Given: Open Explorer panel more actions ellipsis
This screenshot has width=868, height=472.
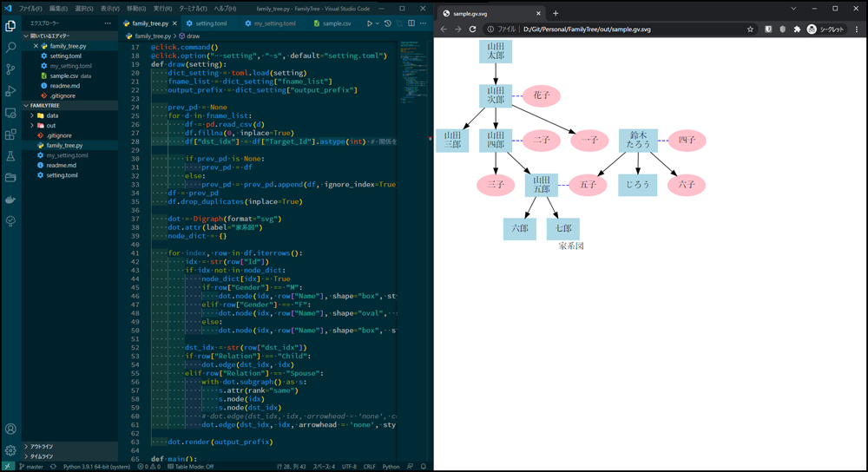Looking at the screenshot, I should coord(108,23).
